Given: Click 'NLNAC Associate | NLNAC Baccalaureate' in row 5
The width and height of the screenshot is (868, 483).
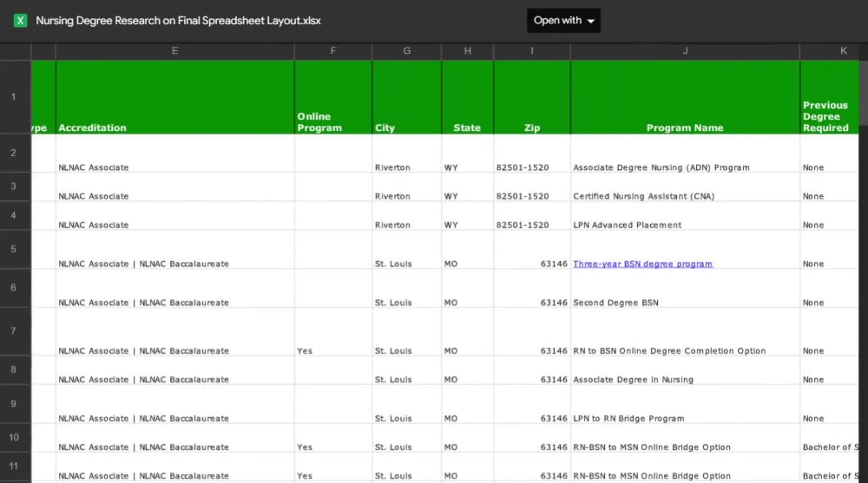Looking at the screenshot, I should [175, 250].
